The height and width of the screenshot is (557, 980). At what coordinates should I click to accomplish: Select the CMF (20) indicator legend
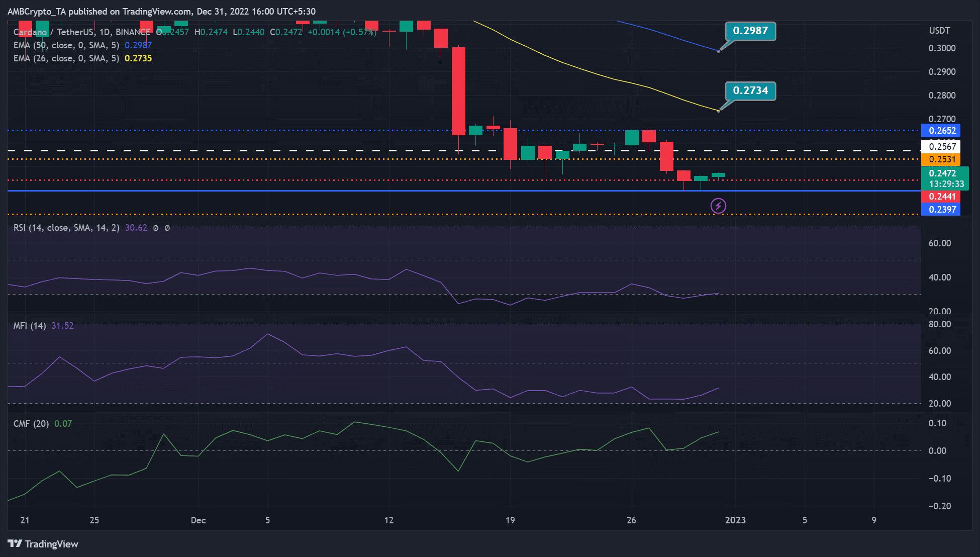click(31, 424)
